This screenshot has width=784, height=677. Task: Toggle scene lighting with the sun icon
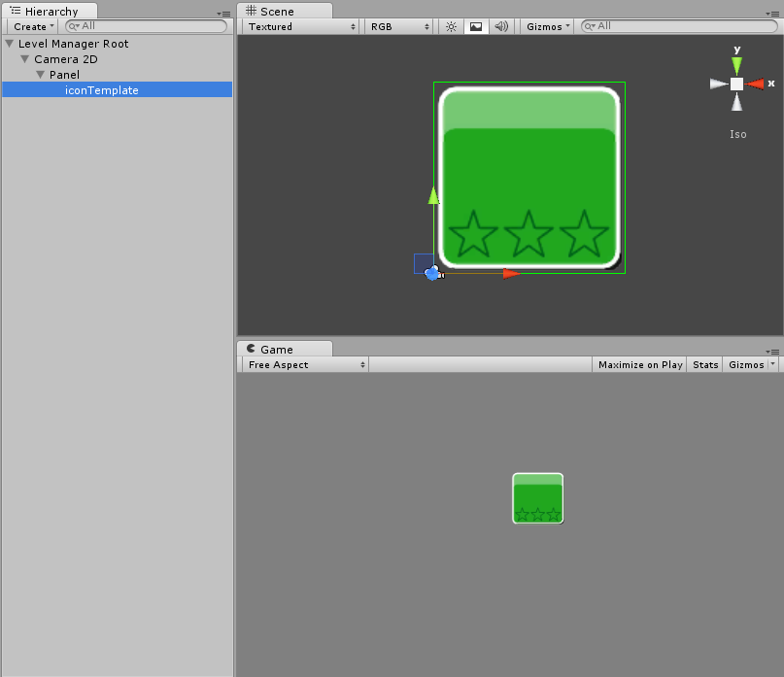[451, 27]
